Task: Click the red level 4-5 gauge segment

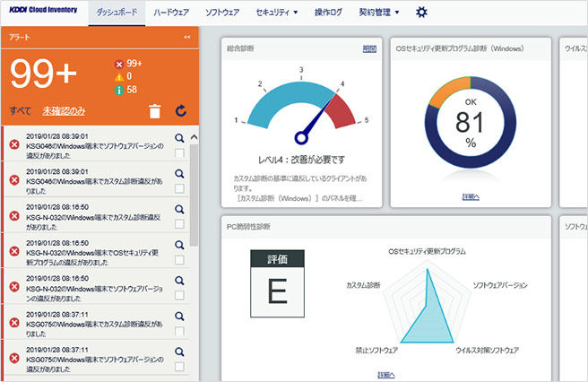Action: click(341, 111)
